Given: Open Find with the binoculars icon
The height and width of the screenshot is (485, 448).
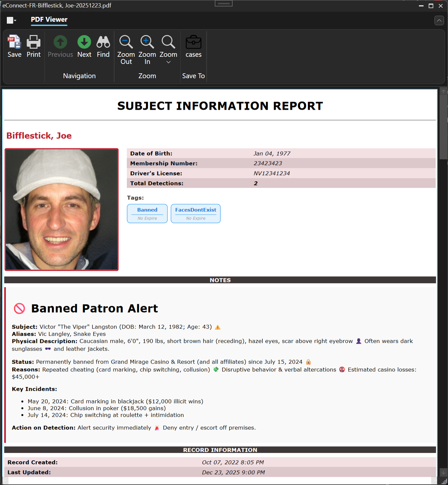Looking at the screenshot, I should click(x=103, y=46).
